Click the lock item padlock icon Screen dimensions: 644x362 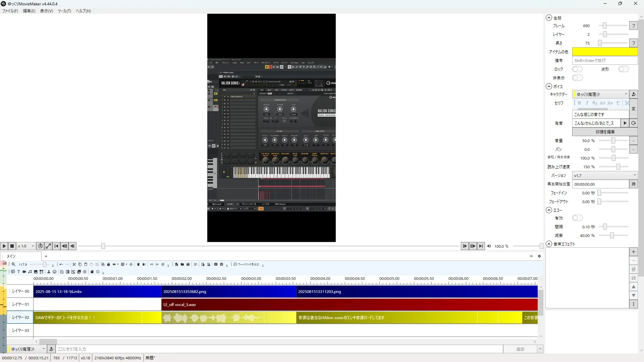coord(108,264)
